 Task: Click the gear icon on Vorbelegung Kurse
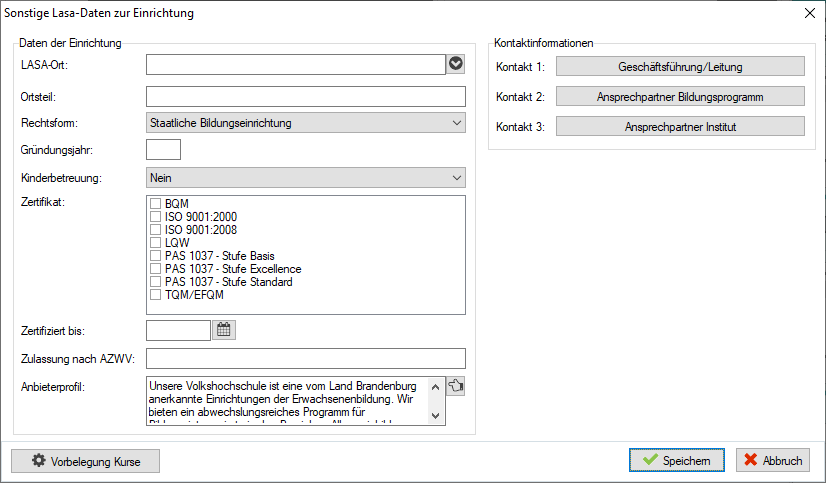[38, 460]
